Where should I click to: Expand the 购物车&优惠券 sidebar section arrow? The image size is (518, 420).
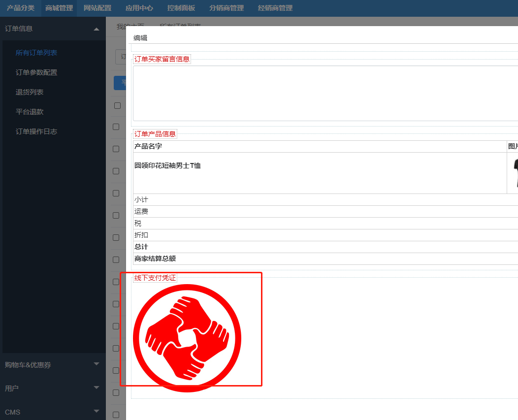click(x=97, y=364)
